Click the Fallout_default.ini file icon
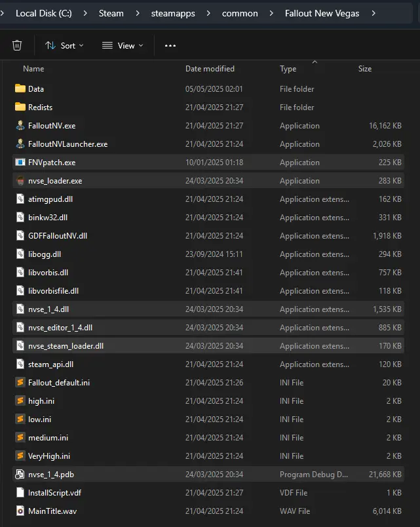The width and height of the screenshot is (420, 527). 20,382
